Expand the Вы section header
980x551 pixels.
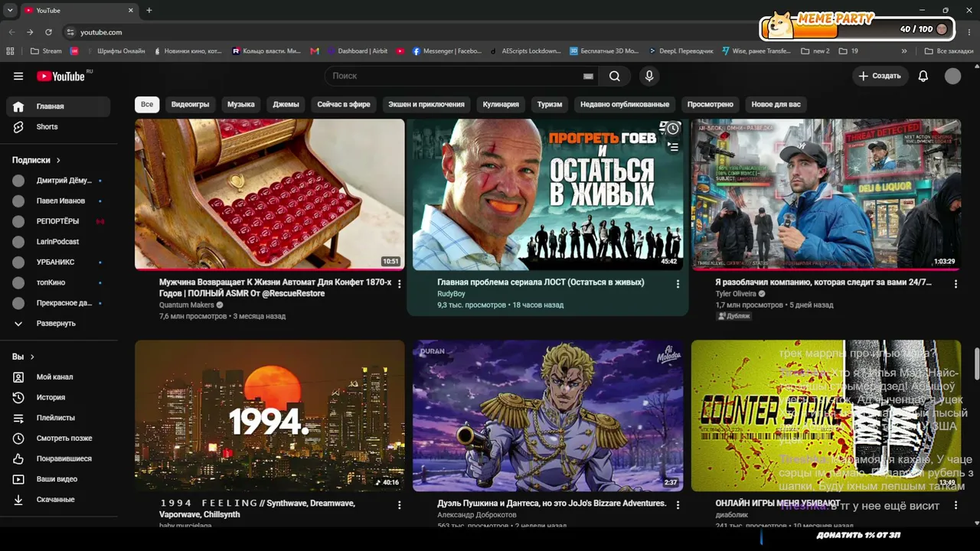(23, 357)
